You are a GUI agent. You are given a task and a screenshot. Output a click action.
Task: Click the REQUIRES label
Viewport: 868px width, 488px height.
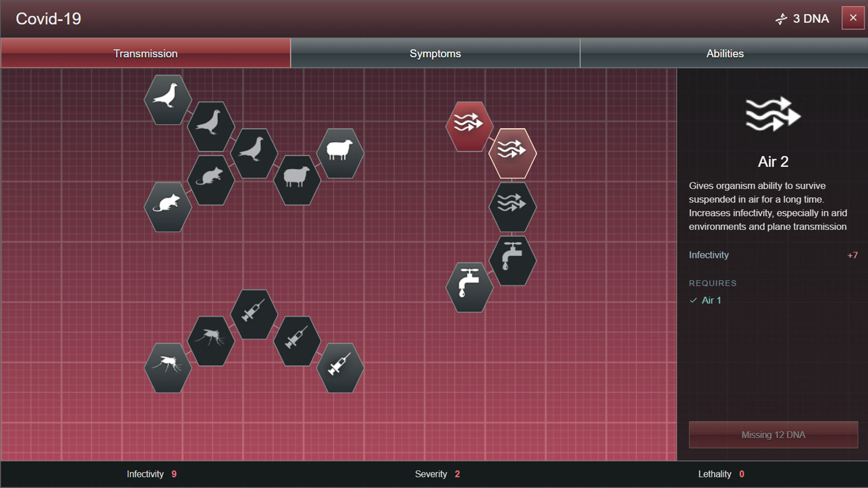point(713,283)
